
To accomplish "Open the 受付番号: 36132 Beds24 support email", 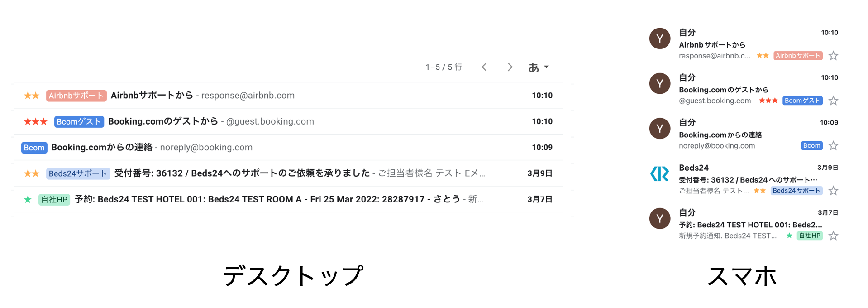I will 242,173.
